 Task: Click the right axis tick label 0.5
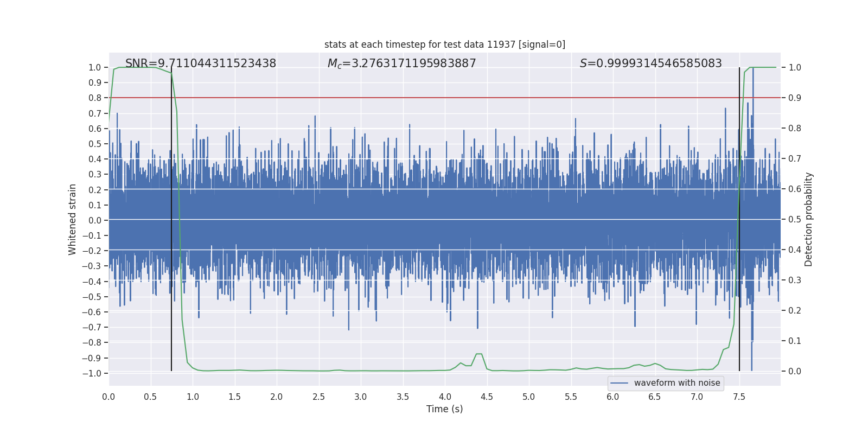click(x=795, y=220)
